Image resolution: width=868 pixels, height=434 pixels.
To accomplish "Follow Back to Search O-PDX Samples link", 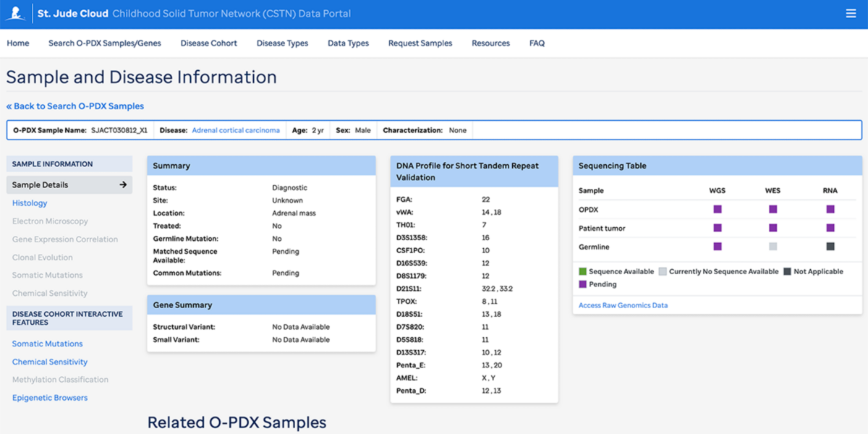I will 75,106.
